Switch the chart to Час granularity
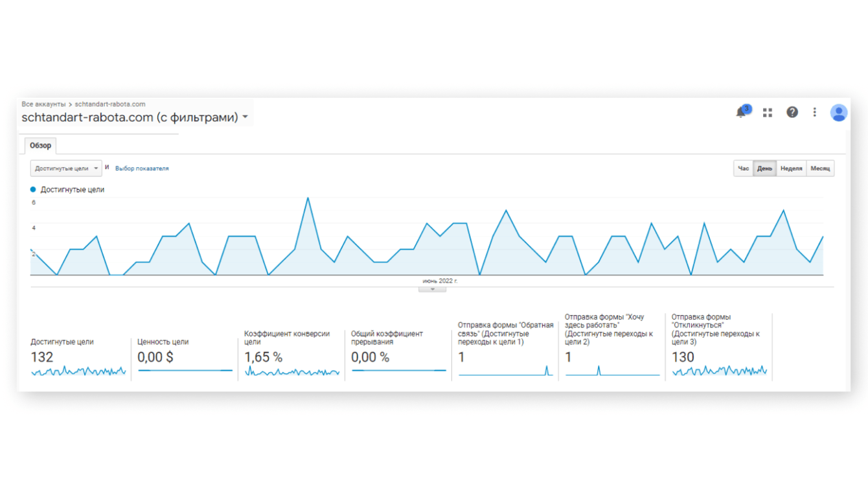 click(x=743, y=169)
